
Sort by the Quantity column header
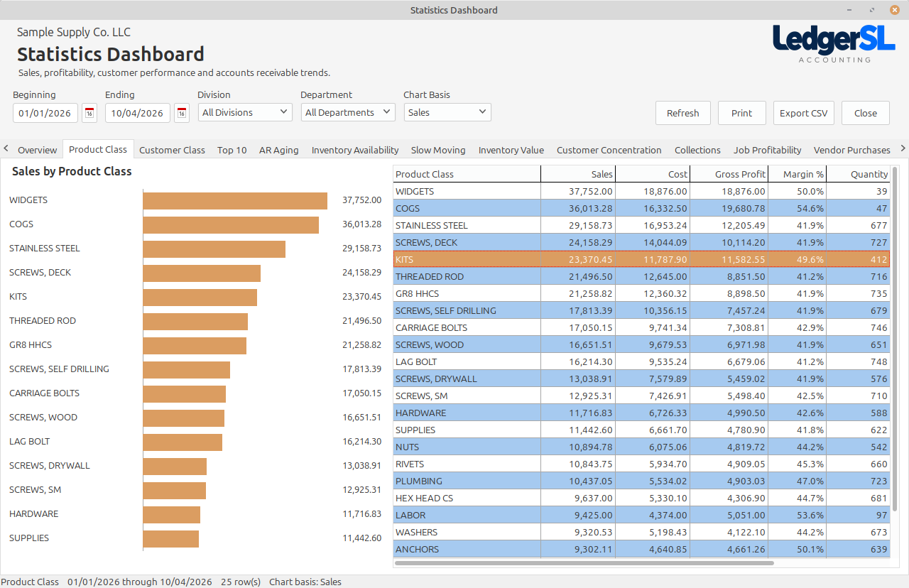tap(858, 174)
